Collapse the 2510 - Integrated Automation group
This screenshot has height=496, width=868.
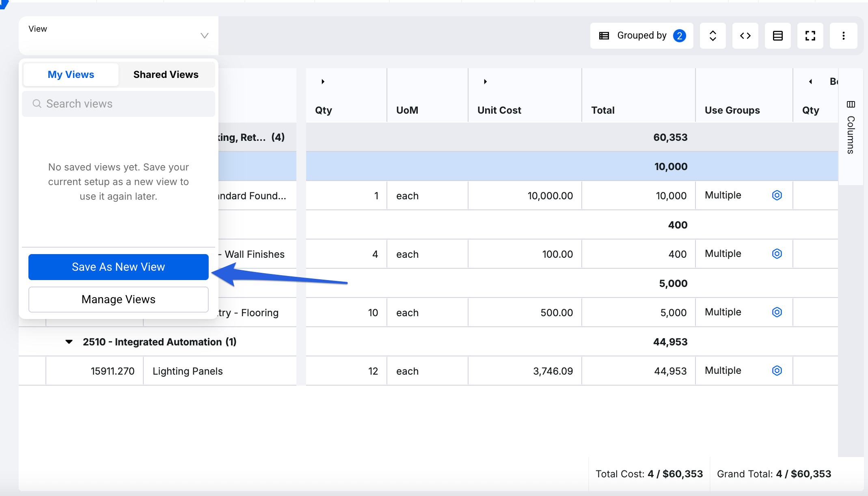tap(69, 342)
